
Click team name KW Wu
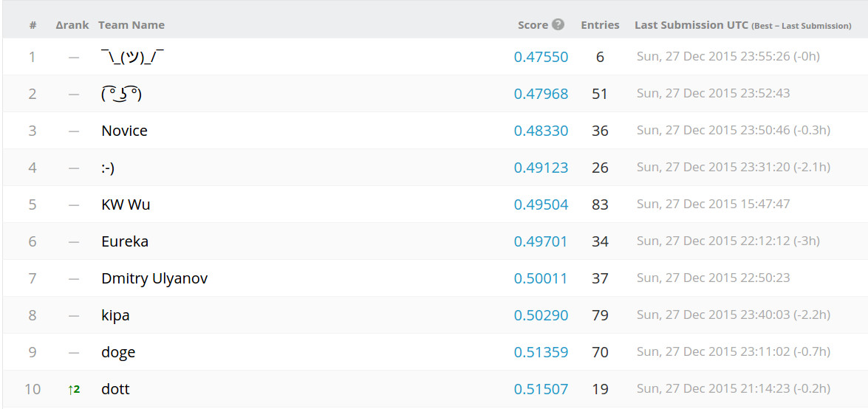pos(126,205)
